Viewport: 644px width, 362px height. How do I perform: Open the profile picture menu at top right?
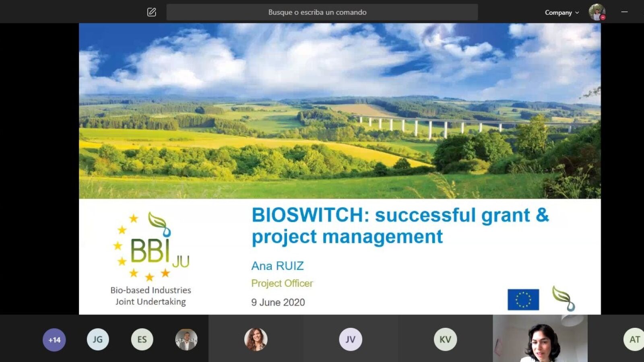tap(597, 12)
